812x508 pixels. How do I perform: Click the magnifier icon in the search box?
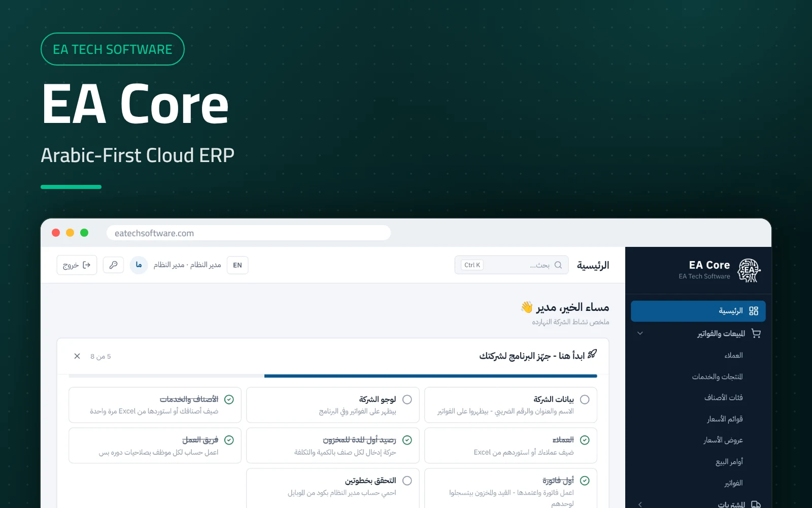click(558, 265)
